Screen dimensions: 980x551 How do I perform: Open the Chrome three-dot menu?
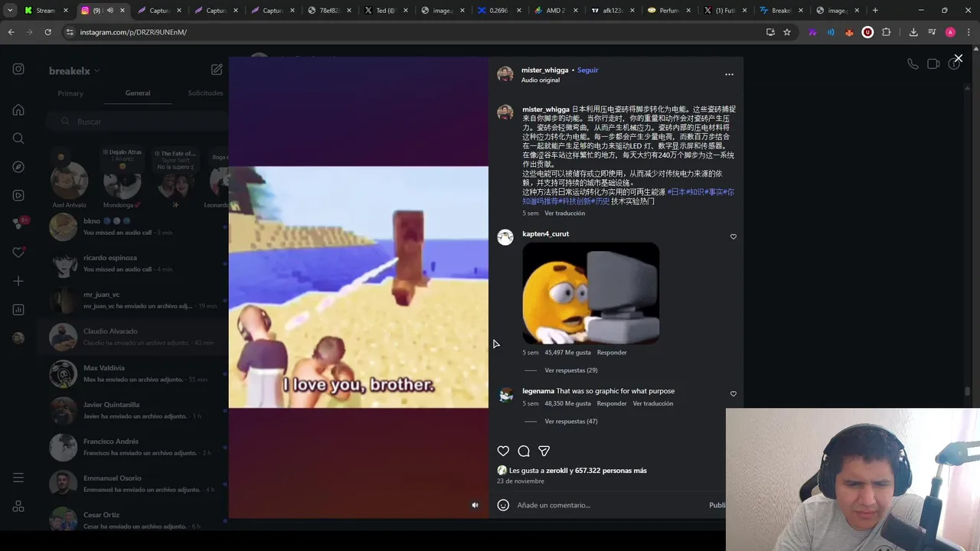click(x=968, y=32)
